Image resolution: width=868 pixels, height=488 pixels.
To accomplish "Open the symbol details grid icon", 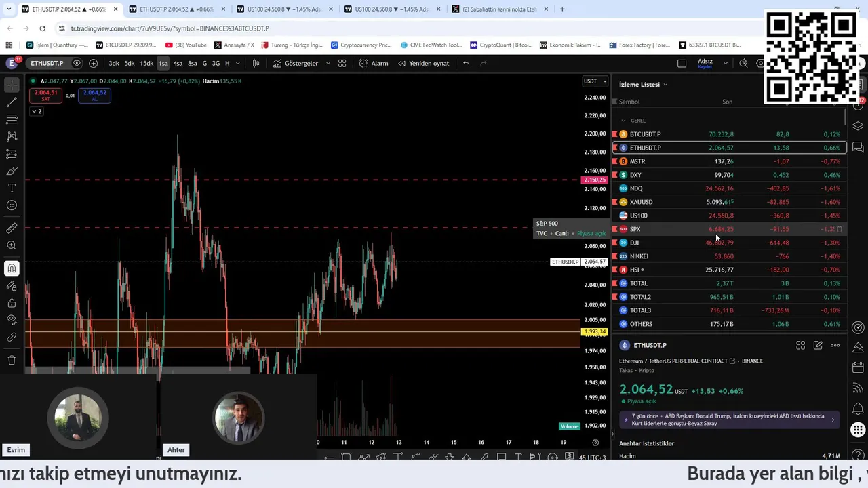I will point(800,345).
